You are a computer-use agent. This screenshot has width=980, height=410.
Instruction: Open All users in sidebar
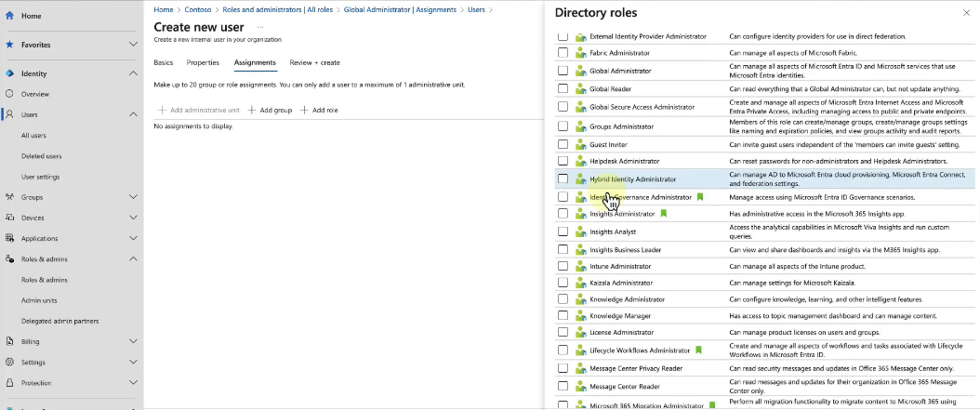point(33,135)
